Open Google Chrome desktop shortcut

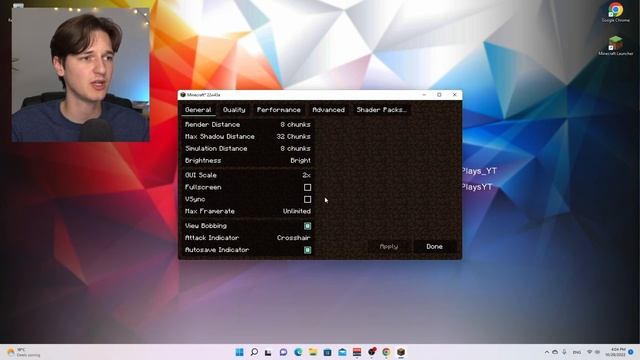(x=616, y=12)
